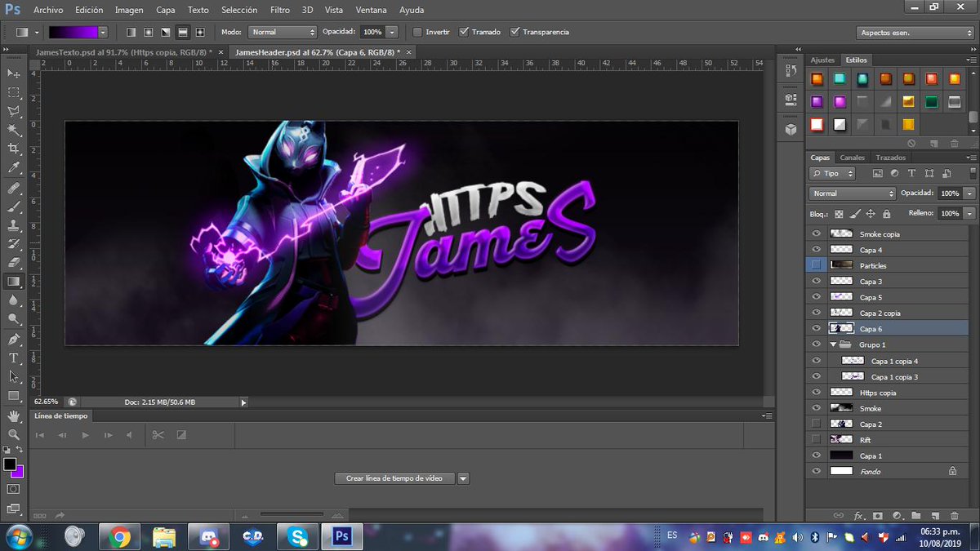Hide the Smoke copia layer
The height and width of the screenshot is (551, 980).
tap(815, 234)
